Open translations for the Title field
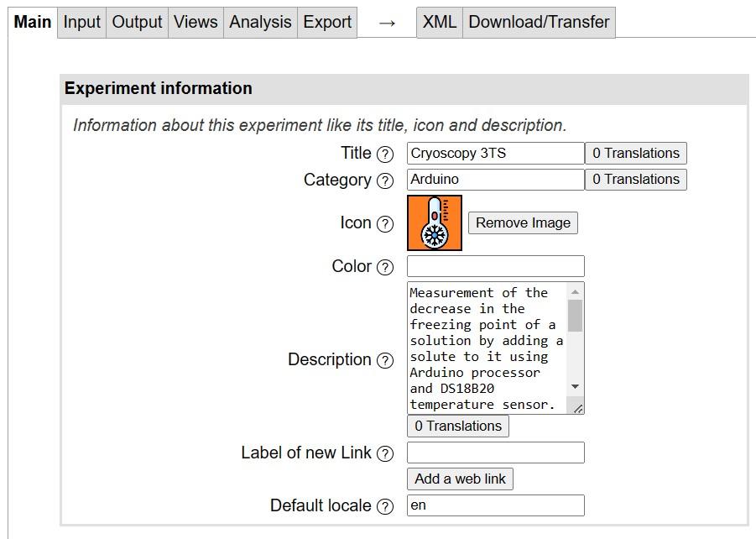756x539 pixels. [x=635, y=153]
